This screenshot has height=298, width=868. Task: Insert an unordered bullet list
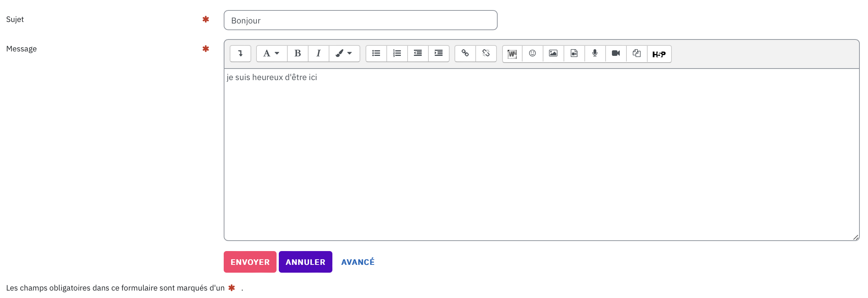(376, 54)
